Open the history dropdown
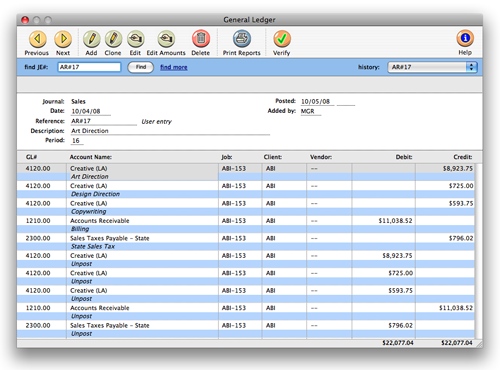Screen dimensions: 500x370 click(432, 67)
